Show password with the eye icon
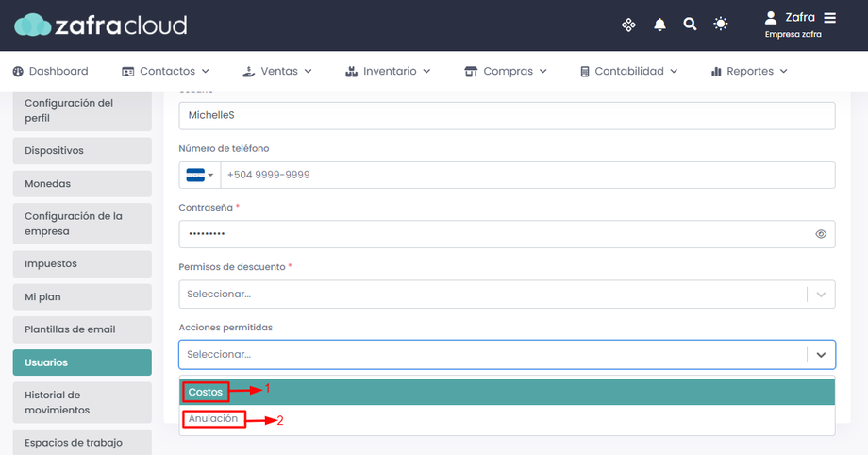 [x=821, y=234]
